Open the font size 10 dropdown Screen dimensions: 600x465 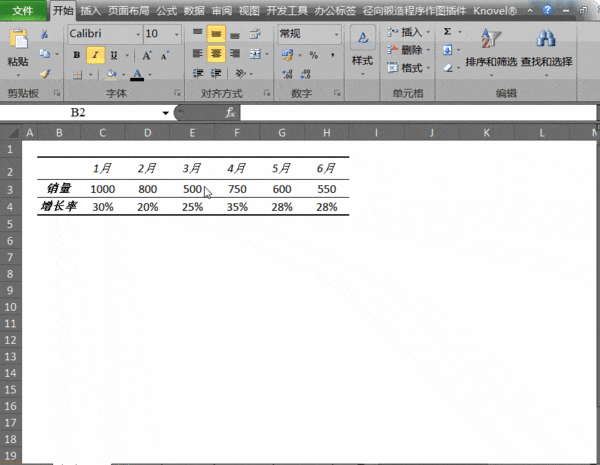click(x=177, y=34)
